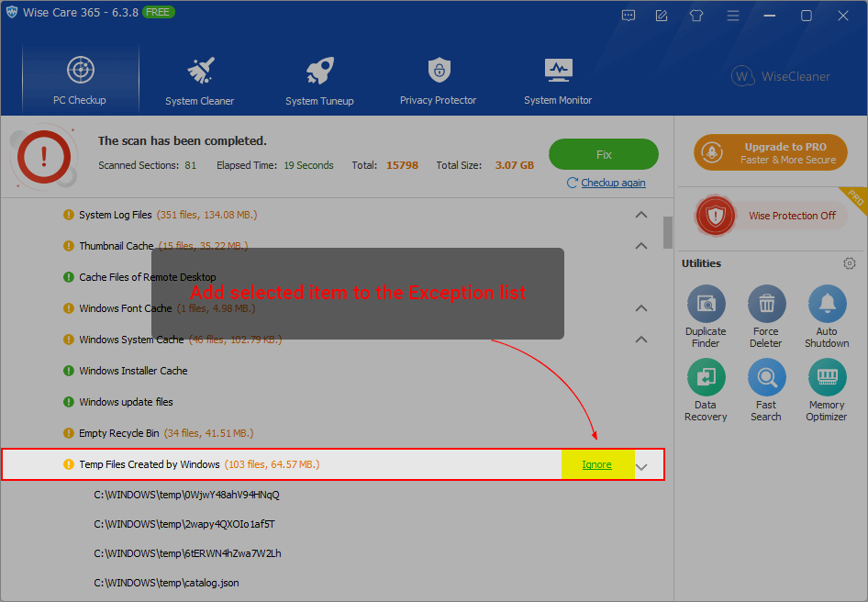Open the Utilities settings gear
The height and width of the screenshot is (602, 868).
click(x=849, y=263)
